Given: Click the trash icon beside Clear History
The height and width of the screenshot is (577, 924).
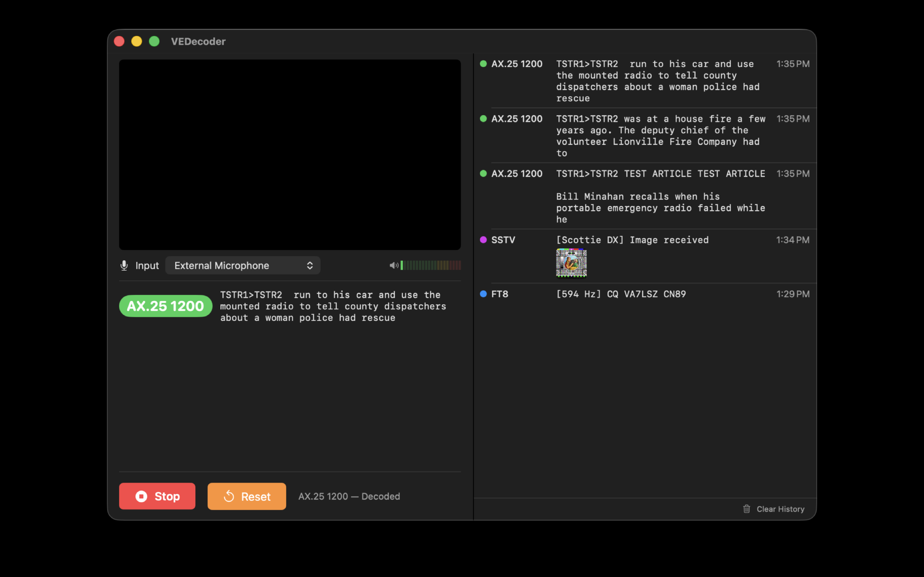Looking at the screenshot, I should pyautogui.click(x=747, y=509).
